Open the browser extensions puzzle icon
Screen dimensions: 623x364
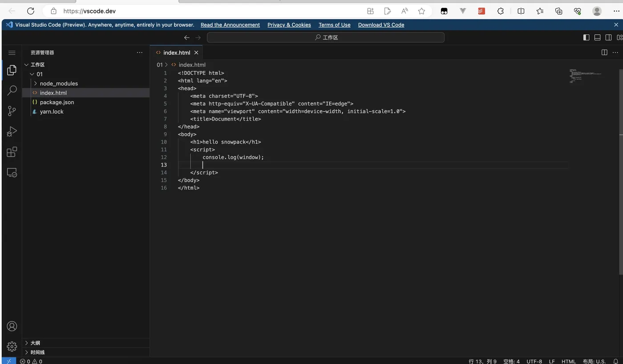coord(501,11)
